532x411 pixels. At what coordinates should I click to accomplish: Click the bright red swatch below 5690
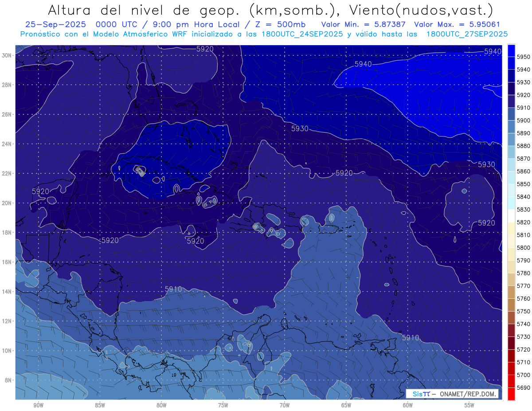click(x=511, y=394)
